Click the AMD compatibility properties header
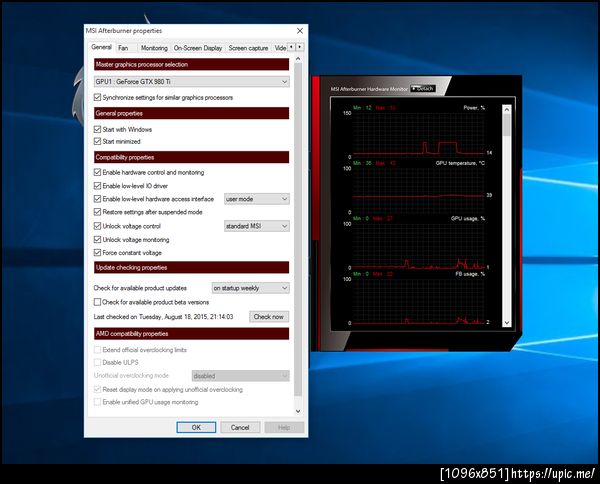The height and width of the screenshot is (484, 600). (x=191, y=334)
